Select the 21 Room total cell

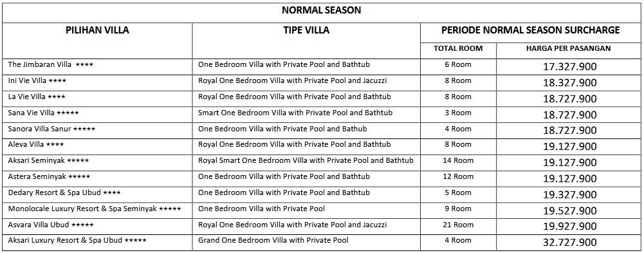[458, 227]
